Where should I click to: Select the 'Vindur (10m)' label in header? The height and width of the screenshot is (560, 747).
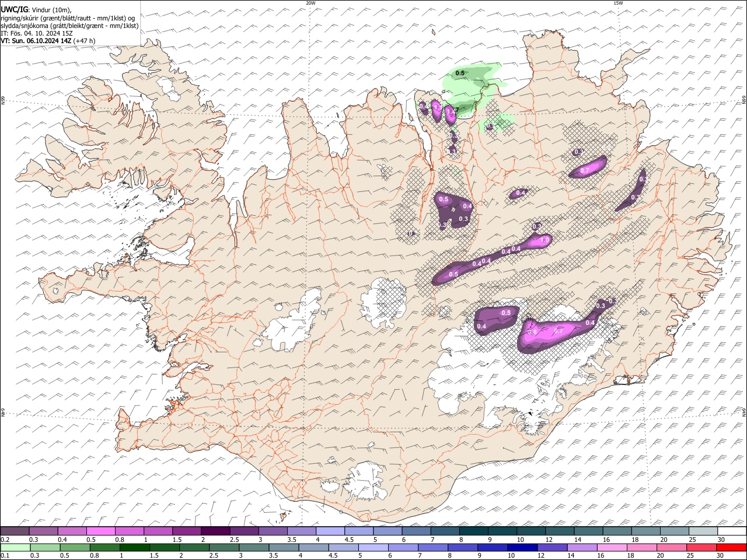(51, 10)
